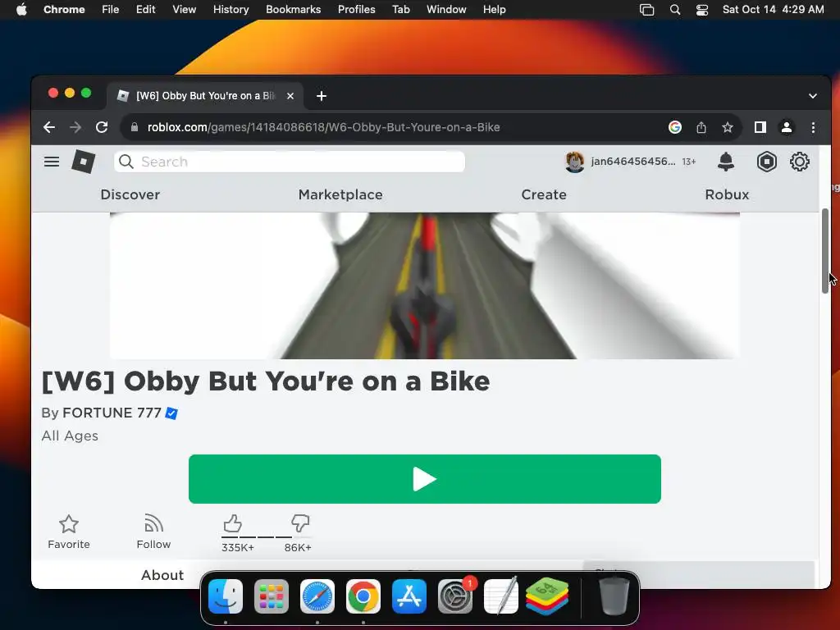Open the Robux page
840x630 pixels.
tap(727, 194)
